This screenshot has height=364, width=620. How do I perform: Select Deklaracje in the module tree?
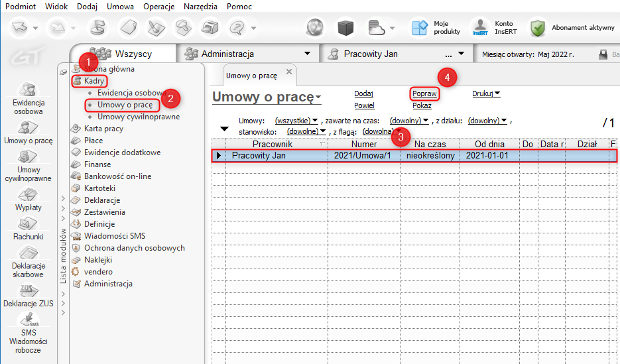(102, 200)
